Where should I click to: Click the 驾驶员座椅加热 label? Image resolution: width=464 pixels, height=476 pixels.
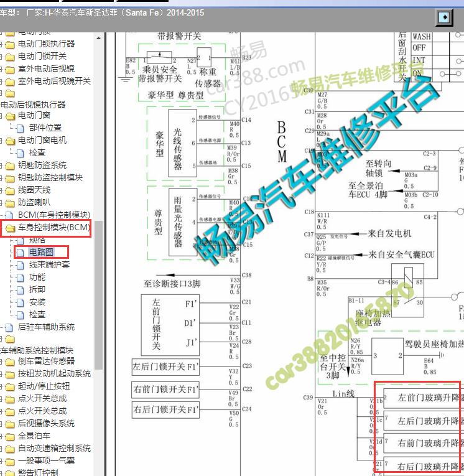point(434,344)
